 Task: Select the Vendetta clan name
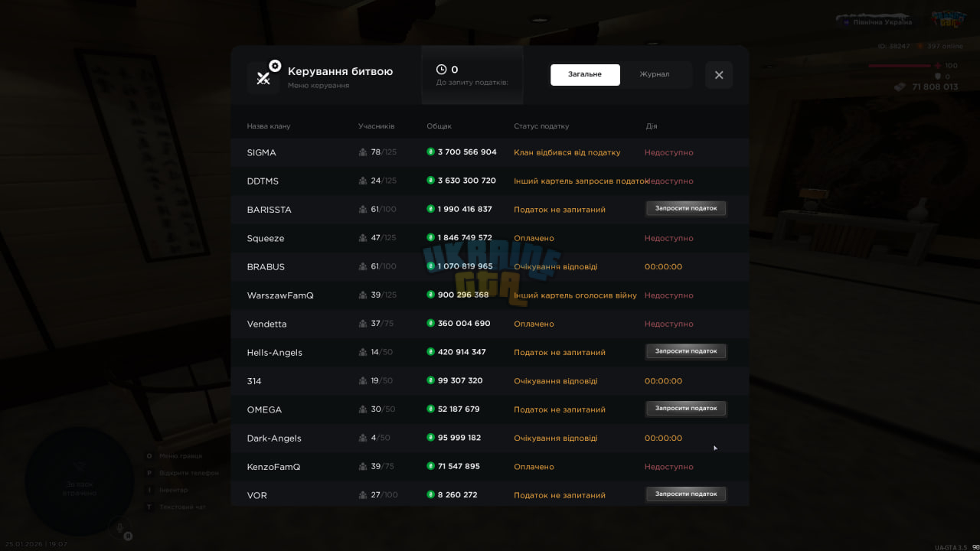(x=266, y=324)
